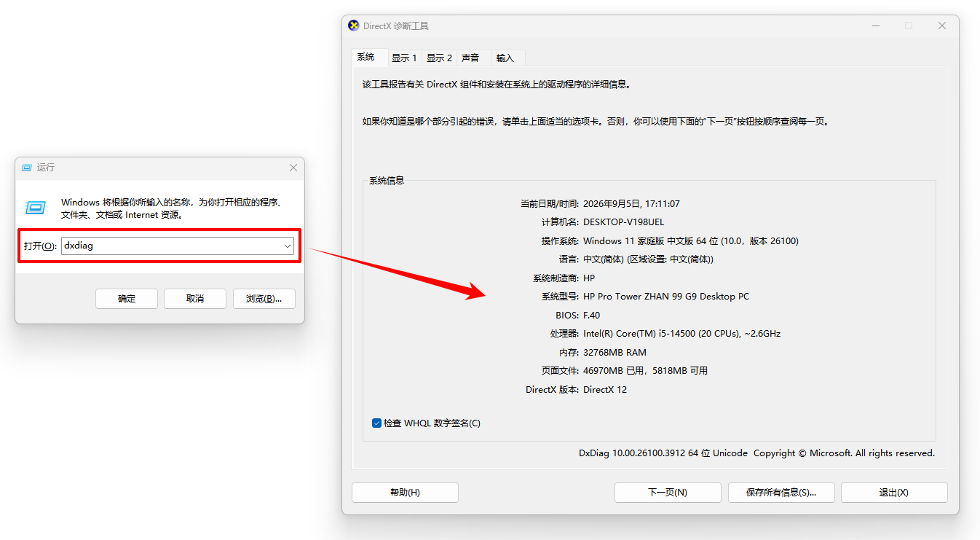Click the system manufacturer value HP
This screenshot has width=980, height=540.
pos(589,278)
